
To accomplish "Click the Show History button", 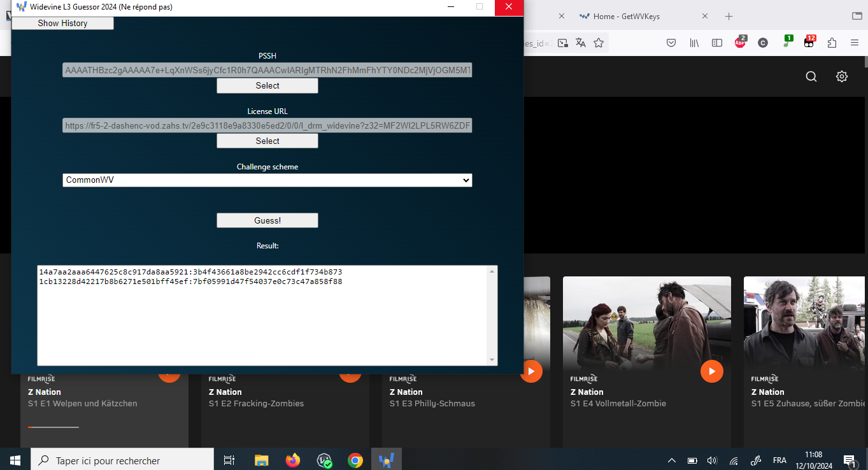I will pos(62,23).
